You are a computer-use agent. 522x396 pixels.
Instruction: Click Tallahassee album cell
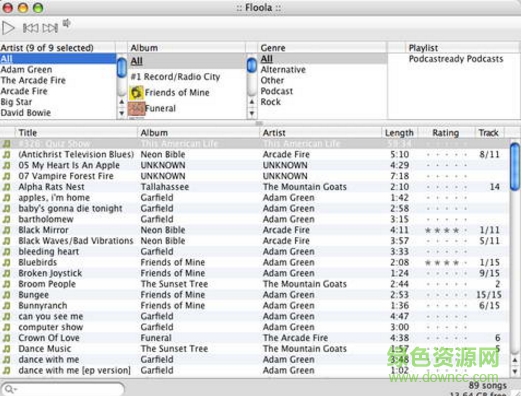(165, 187)
